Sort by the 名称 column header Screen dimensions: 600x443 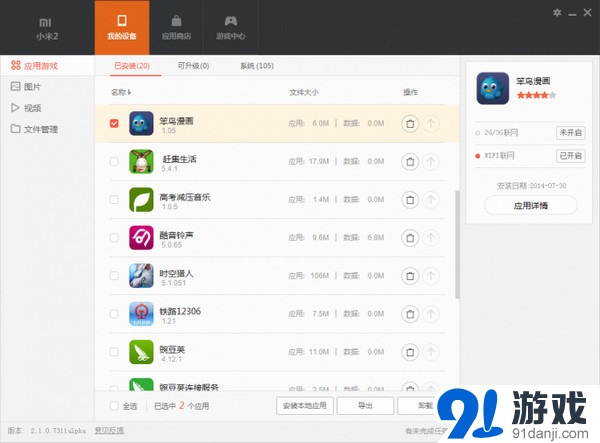click(x=121, y=92)
